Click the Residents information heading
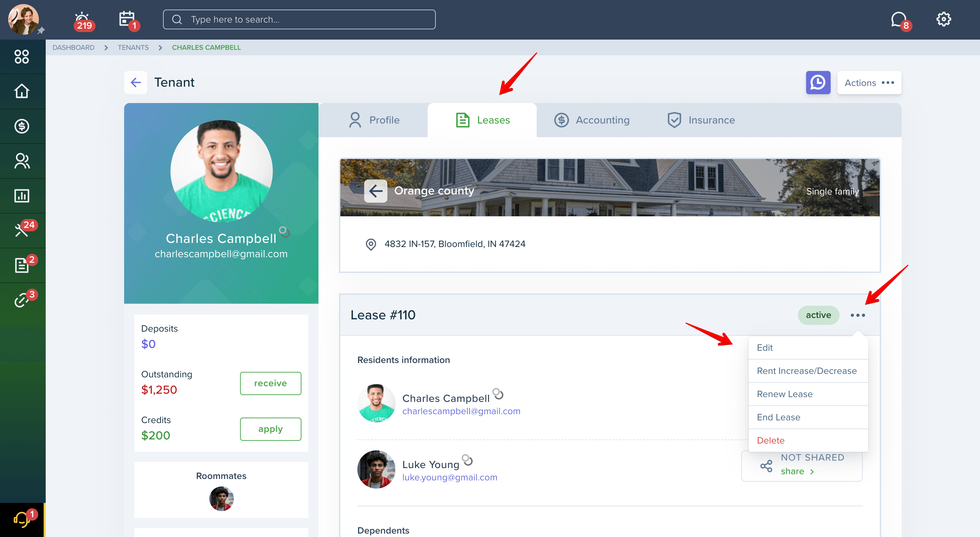Viewport: 980px width, 537px height. (x=403, y=360)
